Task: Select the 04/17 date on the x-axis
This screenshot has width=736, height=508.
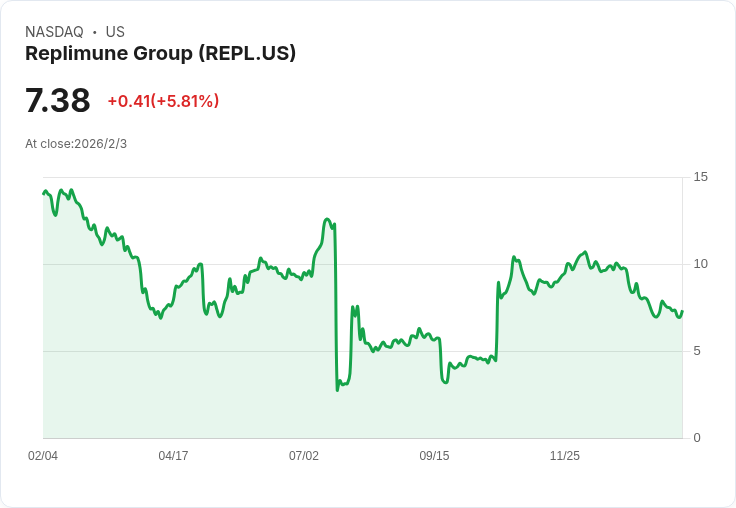Action: click(173, 456)
